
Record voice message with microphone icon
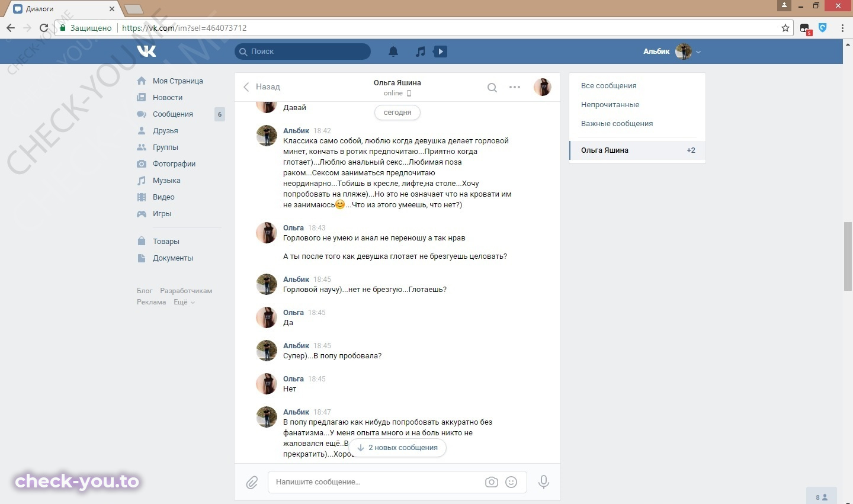click(x=543, y=482)
